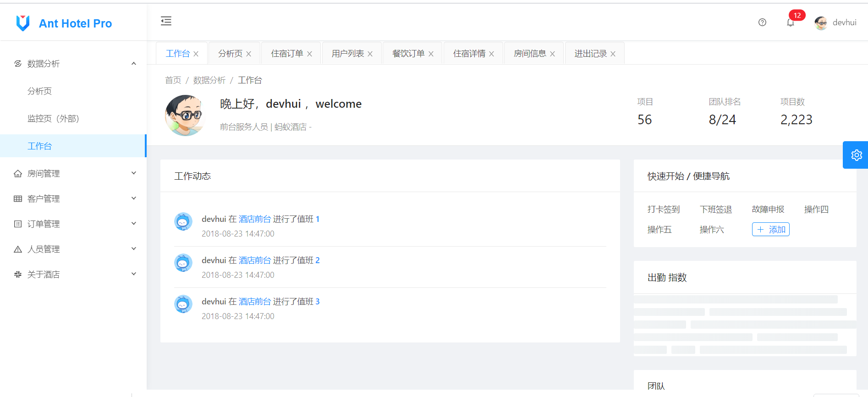Click the Ant Hotel Pro logo icon

pos(23,23)
